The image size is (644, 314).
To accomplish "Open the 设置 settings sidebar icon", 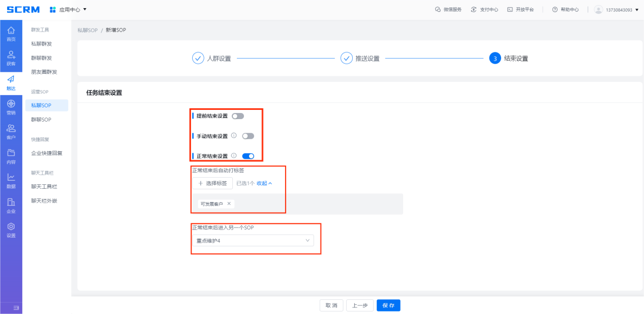I will (x=11, y=230).
